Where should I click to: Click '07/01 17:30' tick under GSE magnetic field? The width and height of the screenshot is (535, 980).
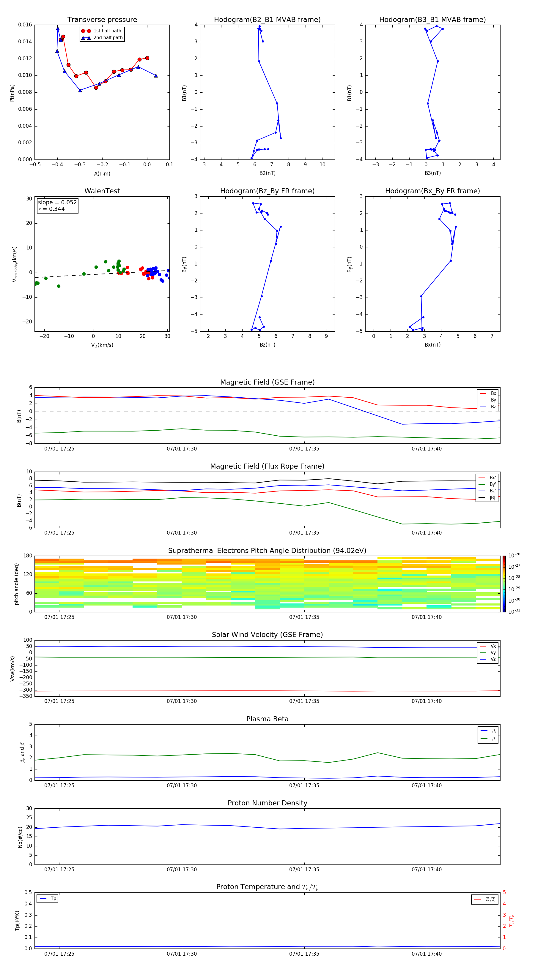(182, 449)
